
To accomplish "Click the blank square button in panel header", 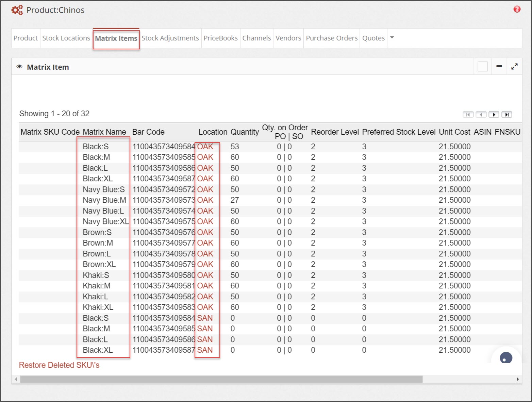I will [x=482, y=66].
